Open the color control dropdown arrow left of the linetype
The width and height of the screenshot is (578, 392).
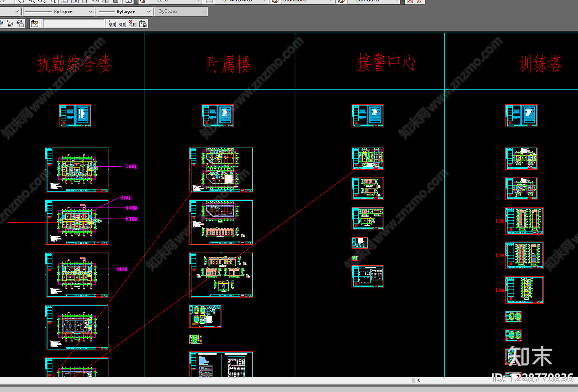(17, 12)
